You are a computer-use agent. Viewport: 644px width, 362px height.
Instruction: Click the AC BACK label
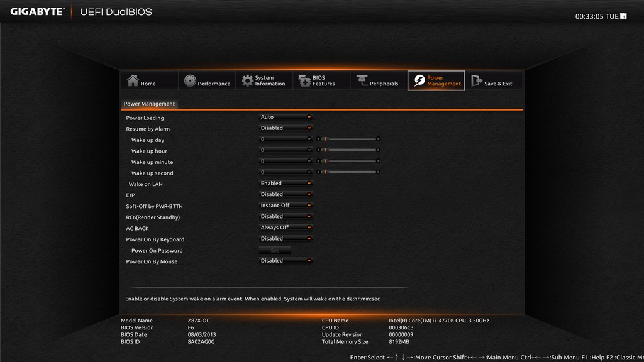[137, 229]
